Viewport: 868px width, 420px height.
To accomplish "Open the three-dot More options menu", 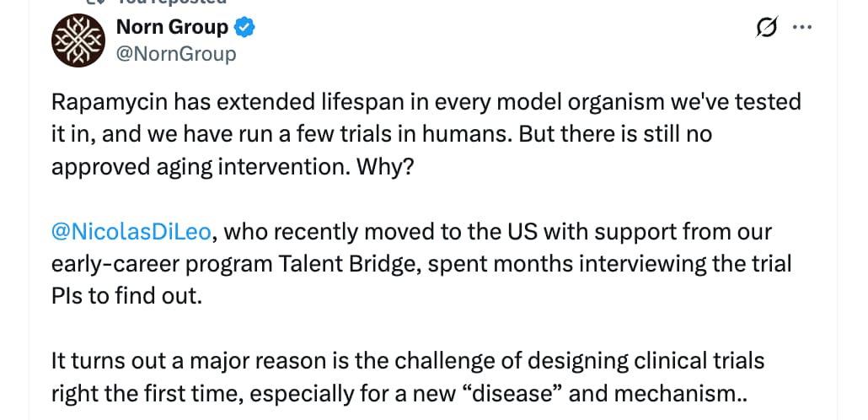I will pyautogui.click(x=802, y=28).
